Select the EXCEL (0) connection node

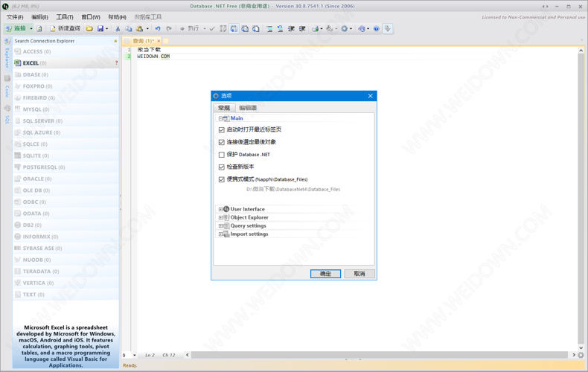pos(66,63)
